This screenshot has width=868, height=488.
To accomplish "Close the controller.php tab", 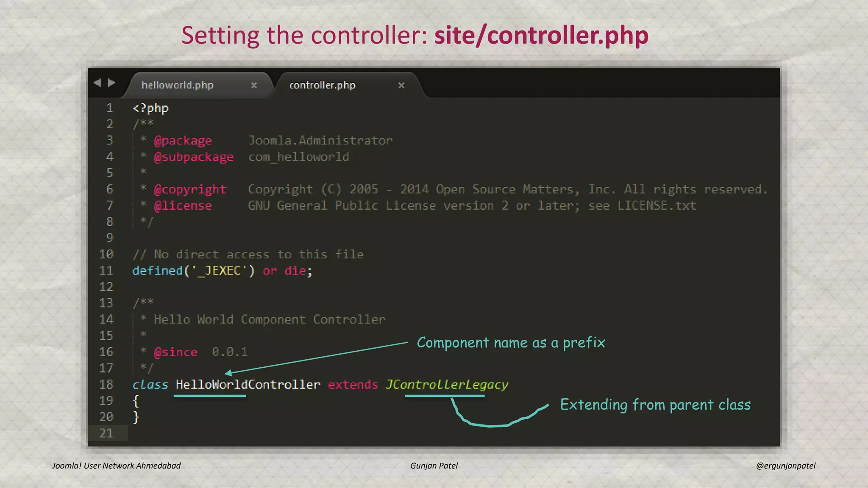I will pyautogui.click(x=401, y=86).
